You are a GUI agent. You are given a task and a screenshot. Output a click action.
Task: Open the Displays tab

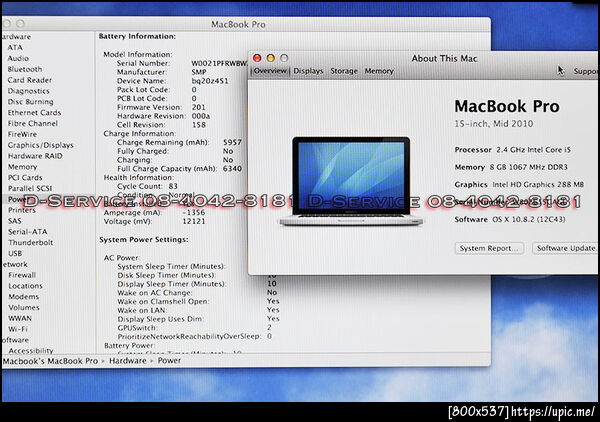308,71
